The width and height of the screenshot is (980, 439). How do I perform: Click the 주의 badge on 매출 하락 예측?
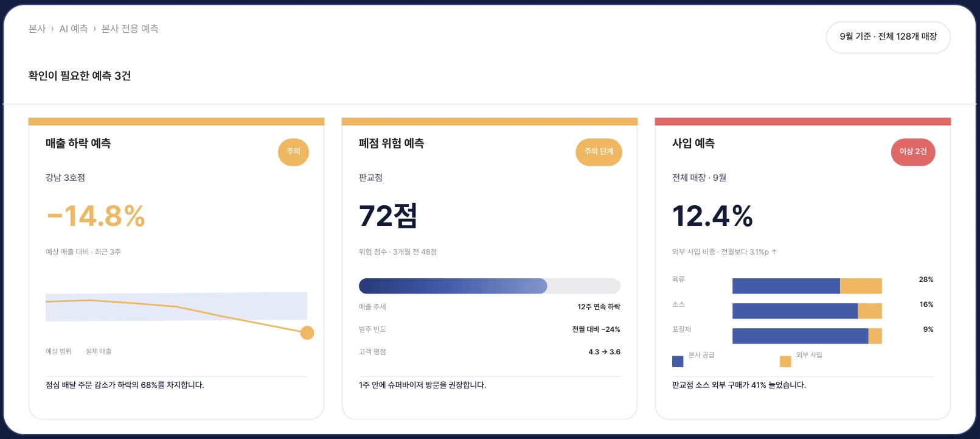coord(293,152)
